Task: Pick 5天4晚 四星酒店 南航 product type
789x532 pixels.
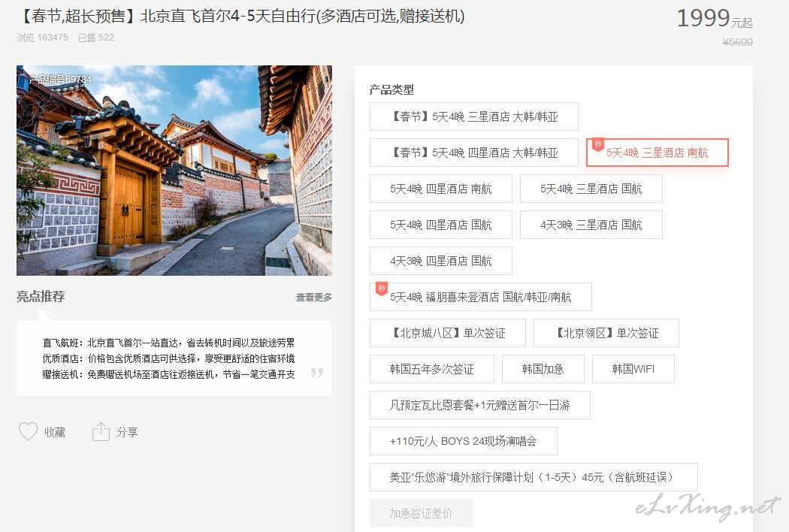Action: click(441, 189)
